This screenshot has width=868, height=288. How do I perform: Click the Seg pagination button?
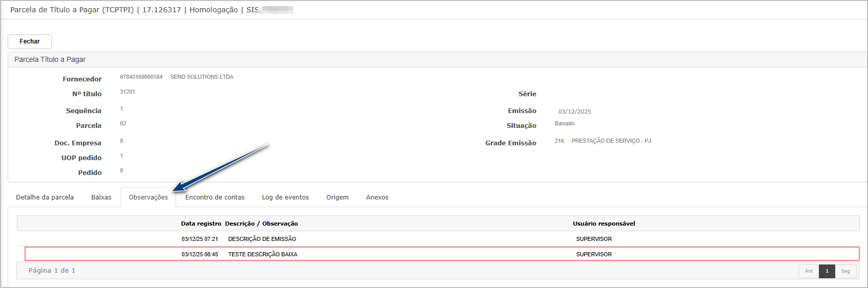point(845,271)
